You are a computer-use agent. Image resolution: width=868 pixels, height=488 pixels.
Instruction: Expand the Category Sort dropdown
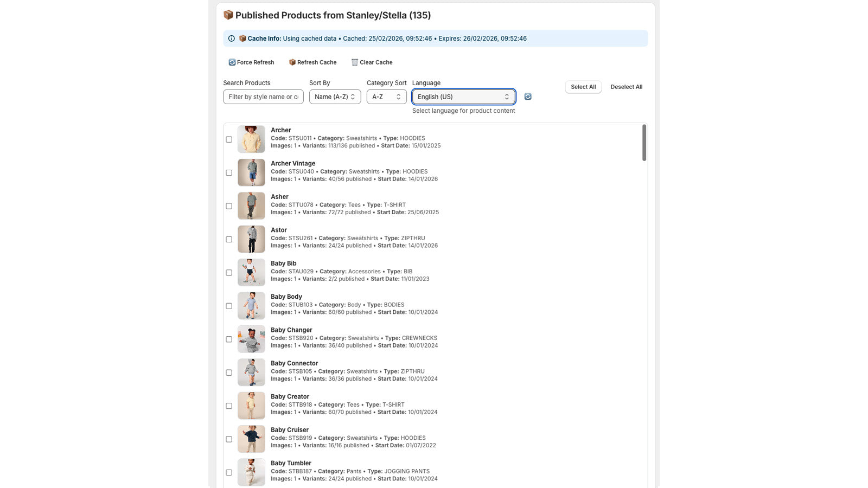pos(386,97)
